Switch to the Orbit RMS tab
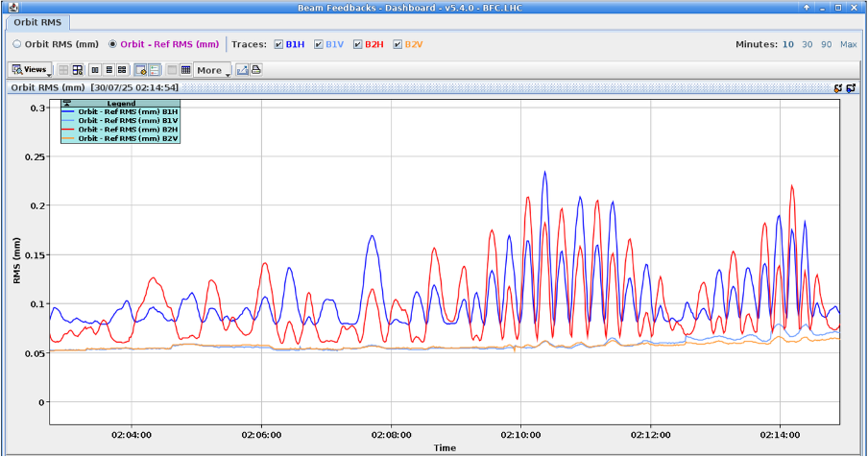 (37, 22)
